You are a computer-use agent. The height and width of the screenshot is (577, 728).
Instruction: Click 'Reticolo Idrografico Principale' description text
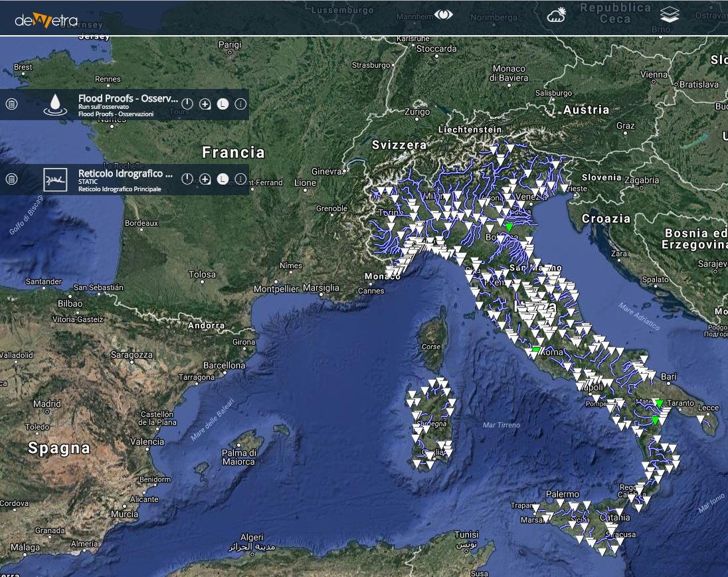coord(120,189)
